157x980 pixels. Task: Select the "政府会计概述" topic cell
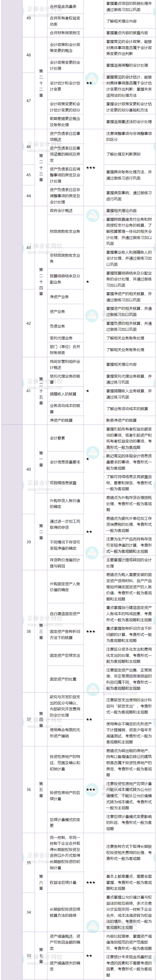click(65, 210)
